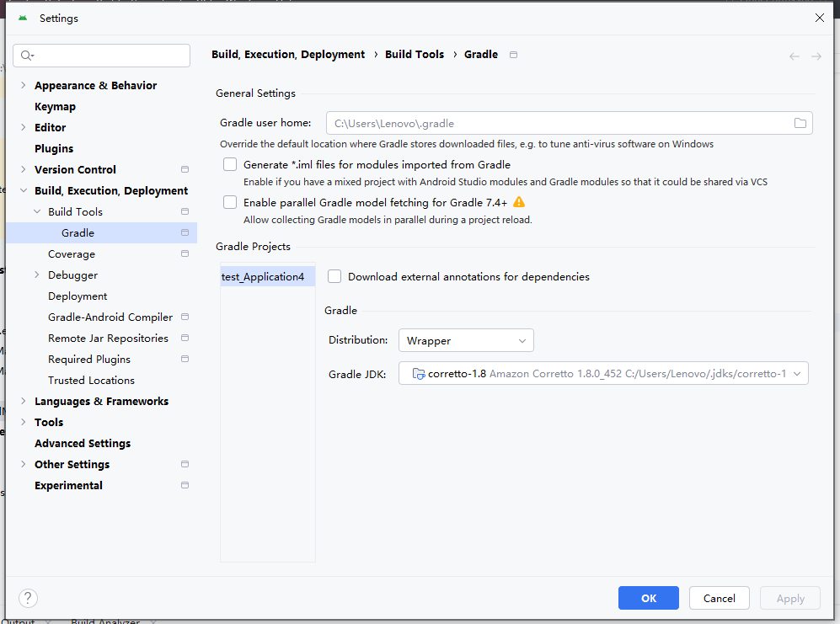The width and height of the screenshot is (840, 624).
Task: Select Keymap in the settings tree
Action: (x=55, y=107)
